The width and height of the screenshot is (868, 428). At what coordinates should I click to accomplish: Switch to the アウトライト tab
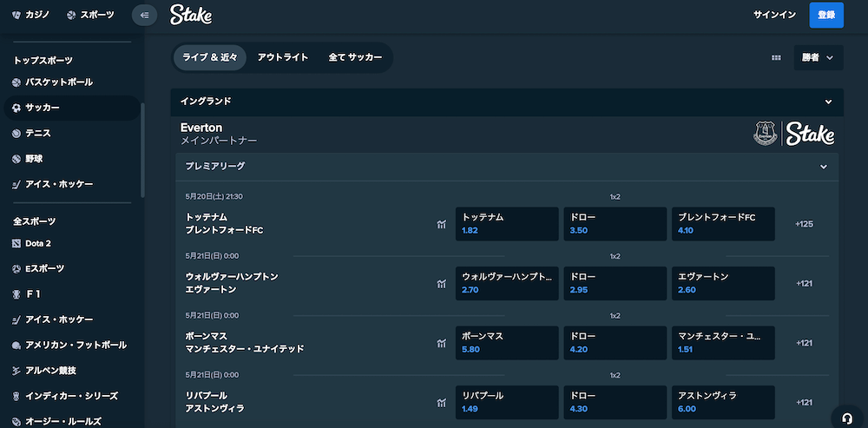click(283, 57)
